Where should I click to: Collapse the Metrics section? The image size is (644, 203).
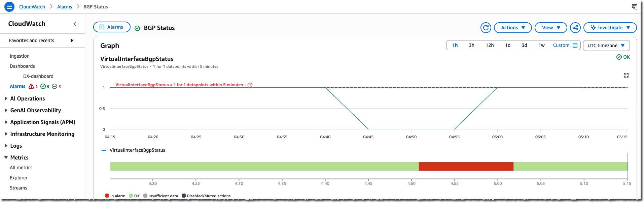6,157
